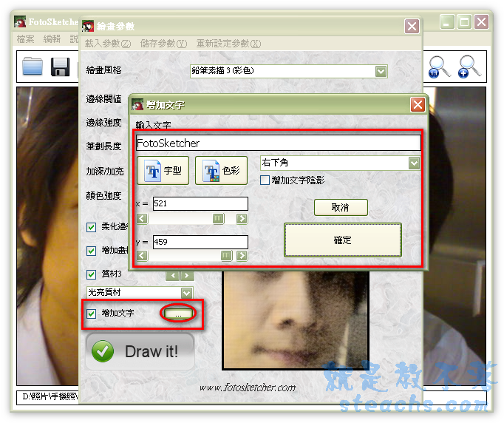Image resolution: width=504 pixels, height=423 pixels.
Task: Click left arrow of y slider
Action: pos(142,256)
